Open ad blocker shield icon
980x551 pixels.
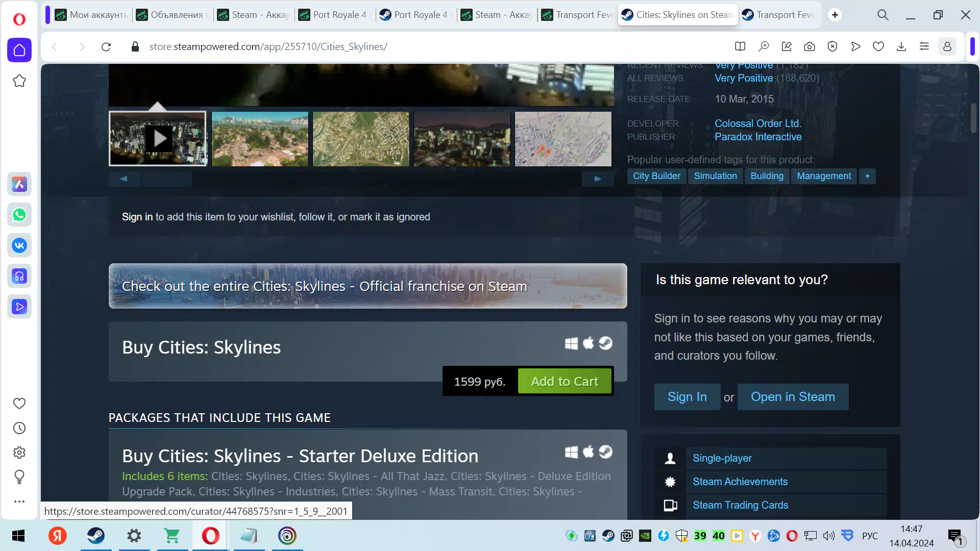point(832,47)
